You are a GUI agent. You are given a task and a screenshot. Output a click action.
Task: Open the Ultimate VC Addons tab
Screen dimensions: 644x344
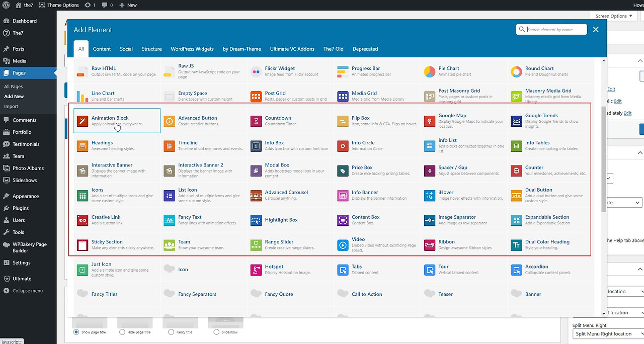pos(292,49)
